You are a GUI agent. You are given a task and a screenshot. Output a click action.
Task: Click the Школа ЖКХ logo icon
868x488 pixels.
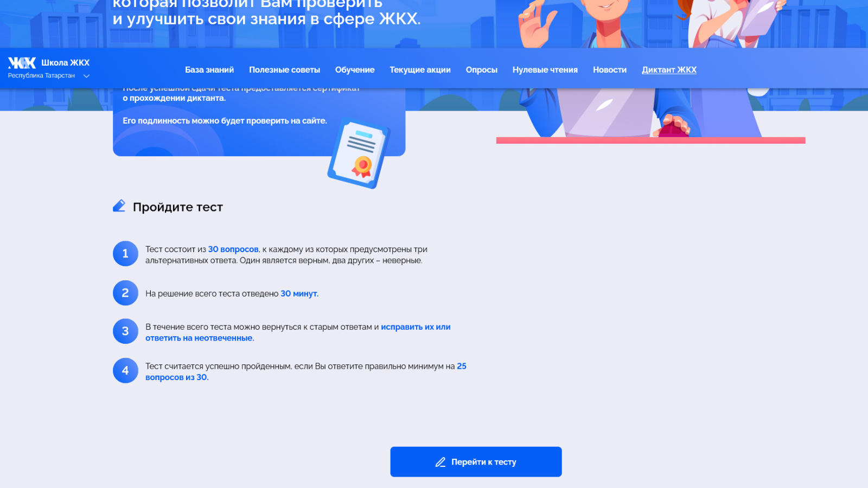(x=22, y=63)
